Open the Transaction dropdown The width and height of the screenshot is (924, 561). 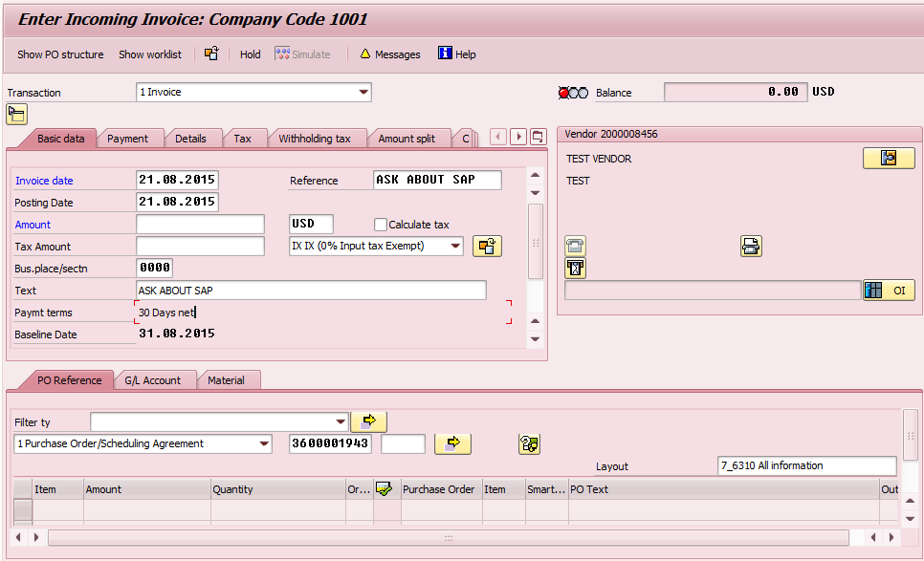pyautogui.click(x=364, y=92)
